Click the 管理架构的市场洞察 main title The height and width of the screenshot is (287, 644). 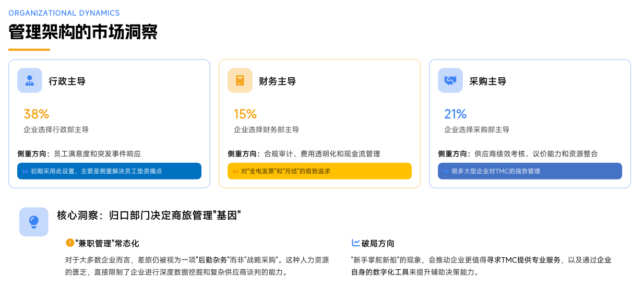coord(83,32)
